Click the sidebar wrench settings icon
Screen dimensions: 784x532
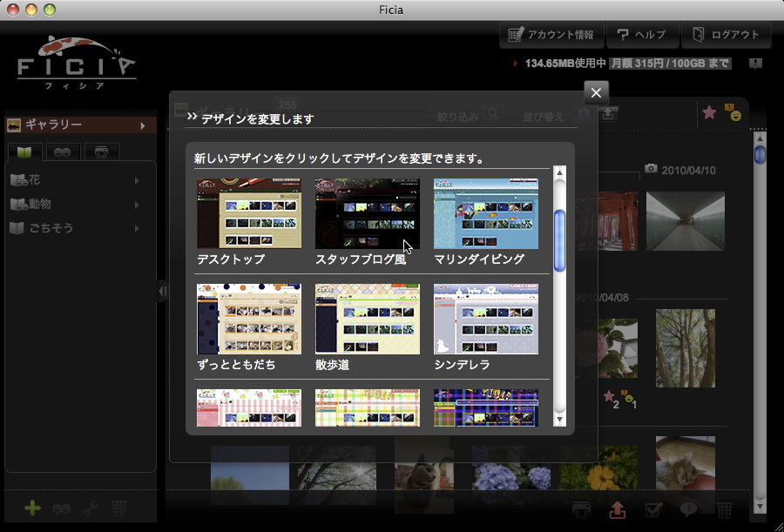(x=91, y=509)
